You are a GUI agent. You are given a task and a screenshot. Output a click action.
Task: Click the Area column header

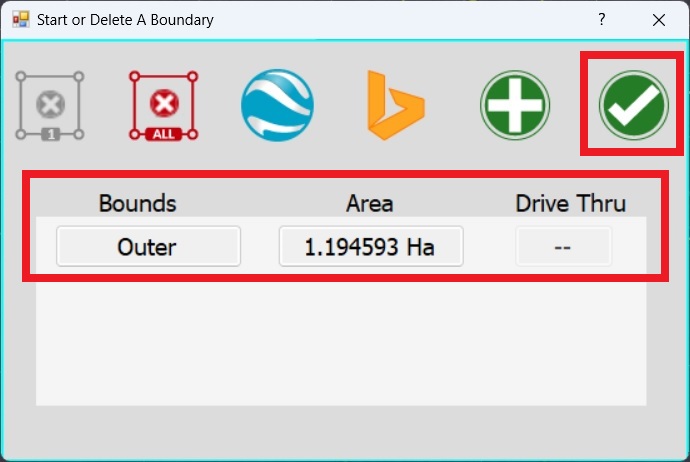[x=369, y=203]
